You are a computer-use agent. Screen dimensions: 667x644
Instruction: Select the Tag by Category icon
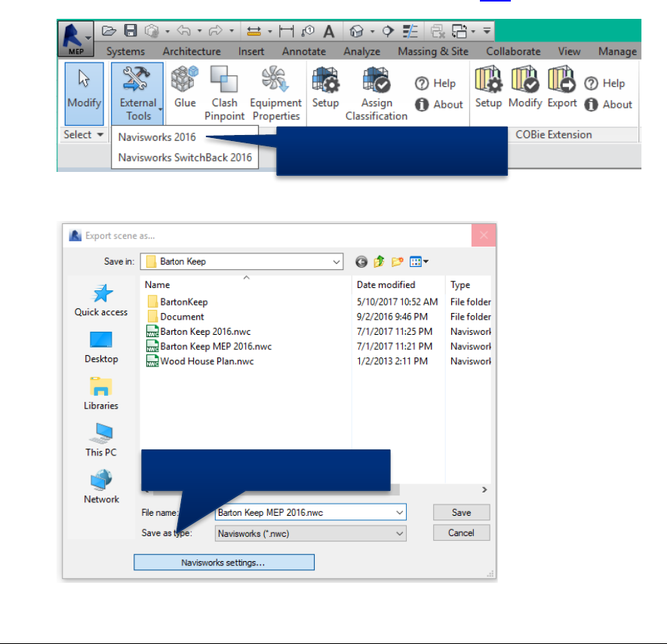tap(308, 31)
